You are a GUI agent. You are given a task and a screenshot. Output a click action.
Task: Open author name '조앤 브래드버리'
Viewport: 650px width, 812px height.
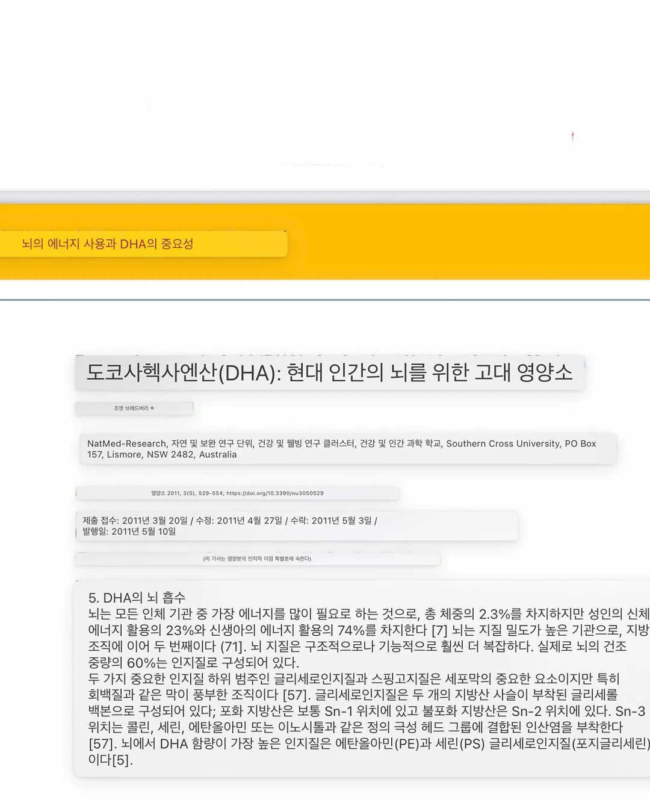[131, 408]
